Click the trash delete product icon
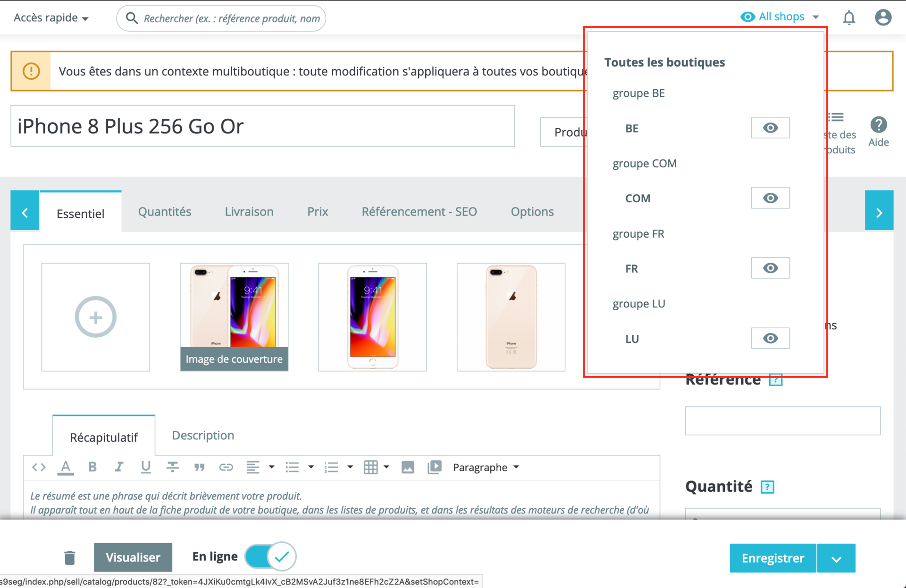 [x=70, y=557]
